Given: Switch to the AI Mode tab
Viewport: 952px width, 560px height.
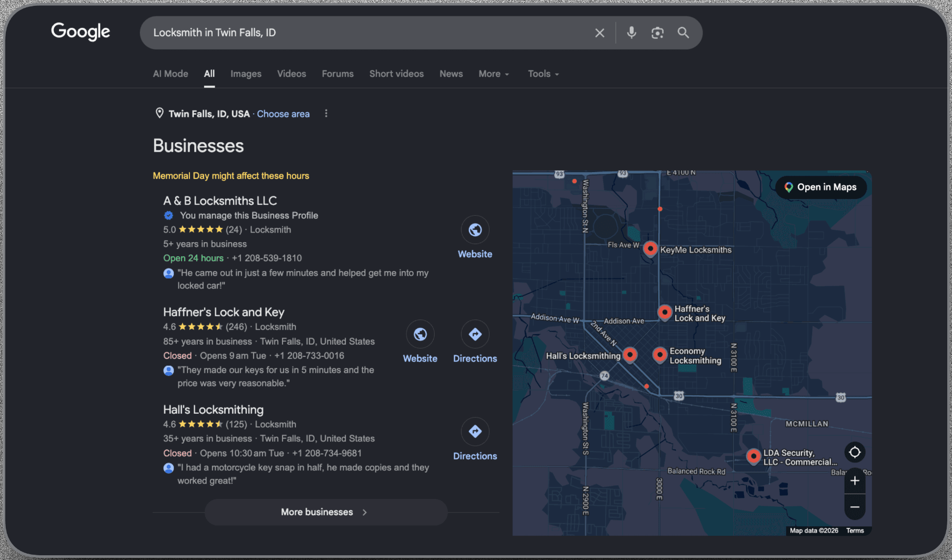Looking at the screenshot, I should tap(171, 74).
